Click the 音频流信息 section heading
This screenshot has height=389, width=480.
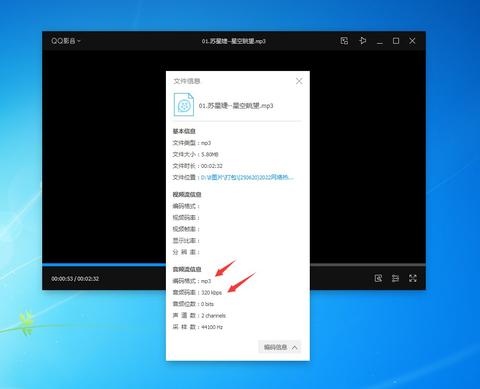click(x=187, y=269)
